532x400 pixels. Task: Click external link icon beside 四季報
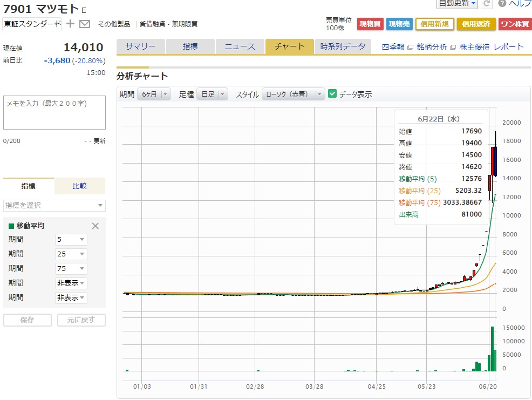pos(410,47)
